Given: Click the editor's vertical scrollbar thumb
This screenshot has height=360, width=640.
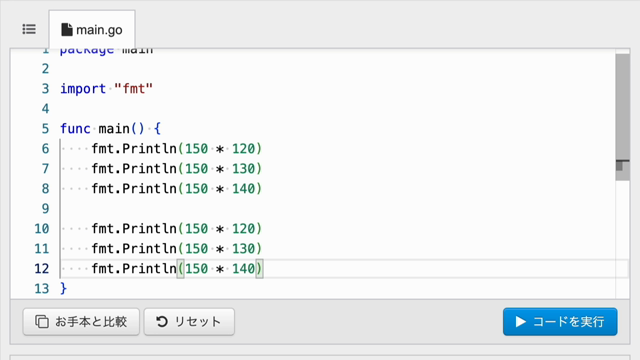Looking at the screenshot, I should coord(622,107).
